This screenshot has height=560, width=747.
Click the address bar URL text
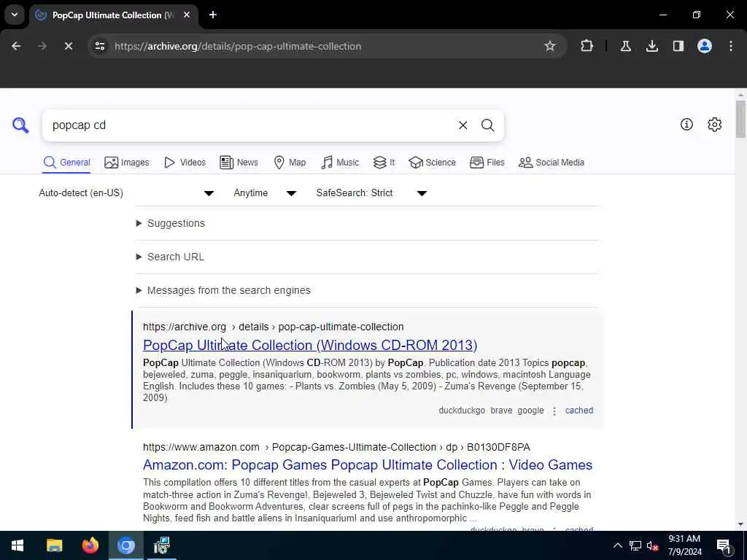[238, 46]
